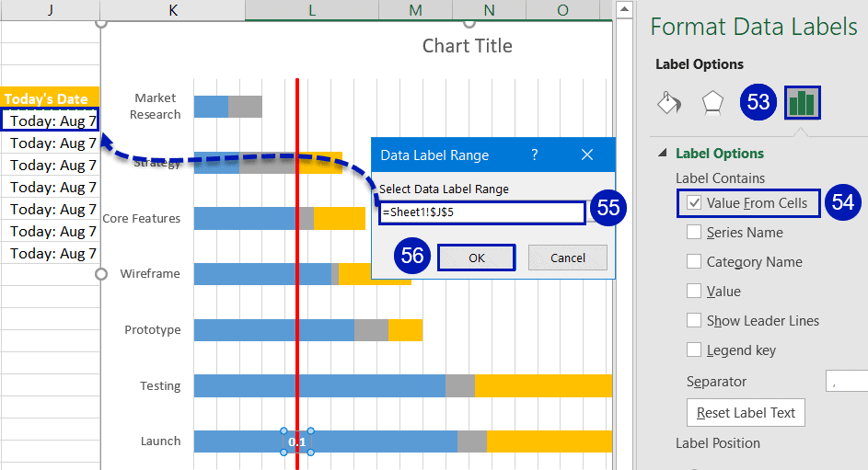
Task: Click the Select Data Label Range field
Action: pos(482,212)
